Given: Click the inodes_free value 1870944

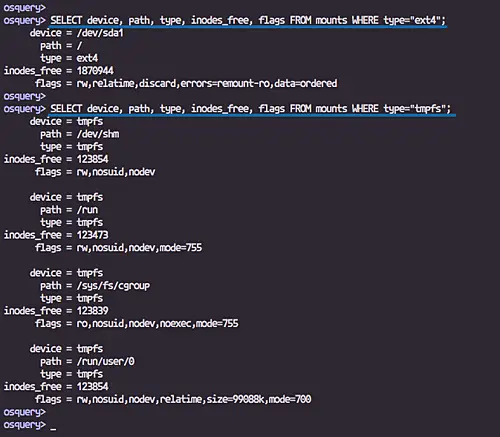Looking at the screenshot, I should coord(95,71).
